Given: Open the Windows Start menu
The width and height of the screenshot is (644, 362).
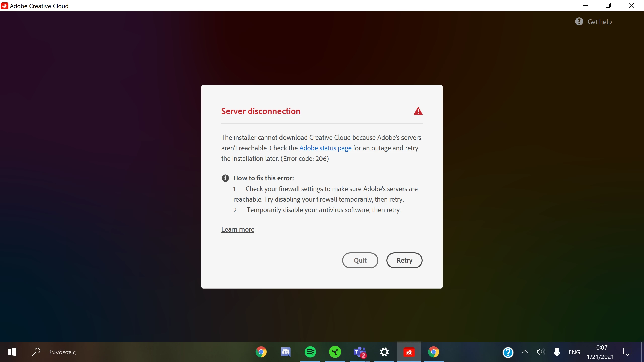Looking at the screenshot, I should [12, 352].
